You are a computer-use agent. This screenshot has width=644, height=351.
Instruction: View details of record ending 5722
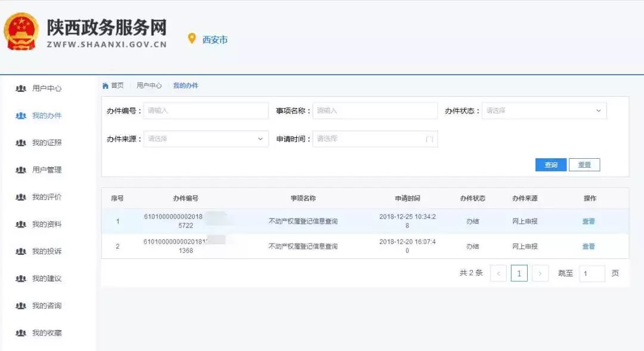tap(588, 221)
